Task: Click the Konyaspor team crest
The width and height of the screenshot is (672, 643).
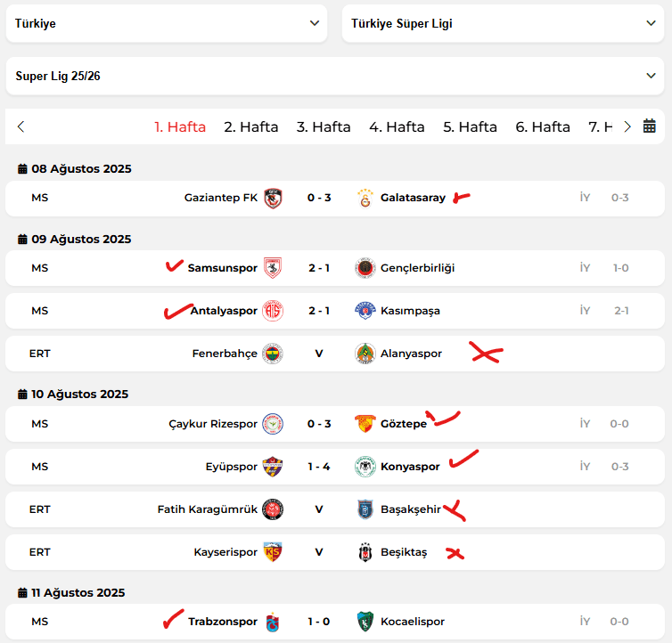Action: click(x=365, y=467)
